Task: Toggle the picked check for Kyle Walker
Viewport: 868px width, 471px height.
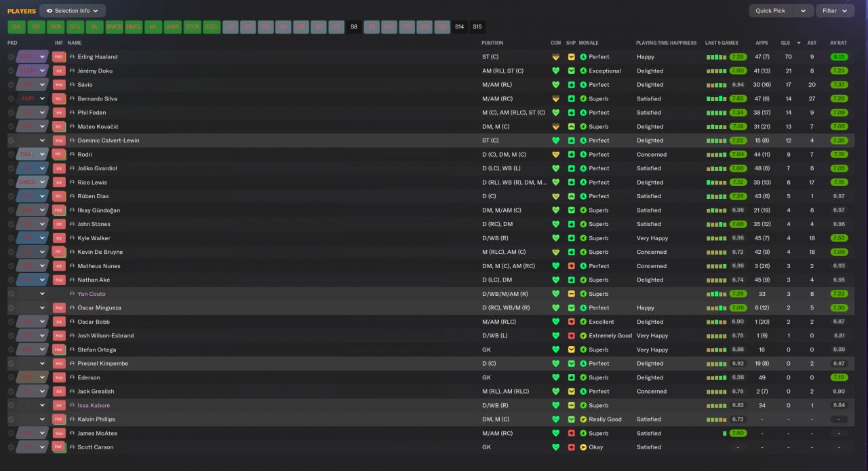Action: point(11,238)
